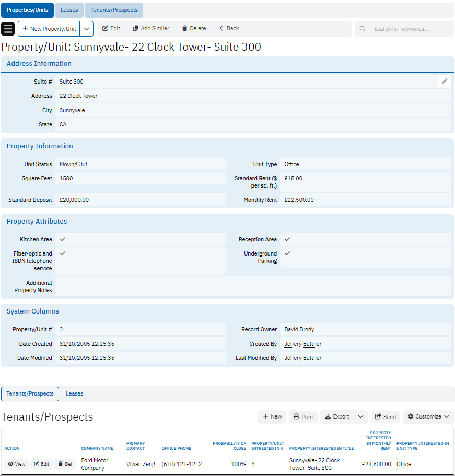The width and height of the screenshot is (455, 476).
Task: Open the Customize dropdown
Action: click(x=428, y=417)
